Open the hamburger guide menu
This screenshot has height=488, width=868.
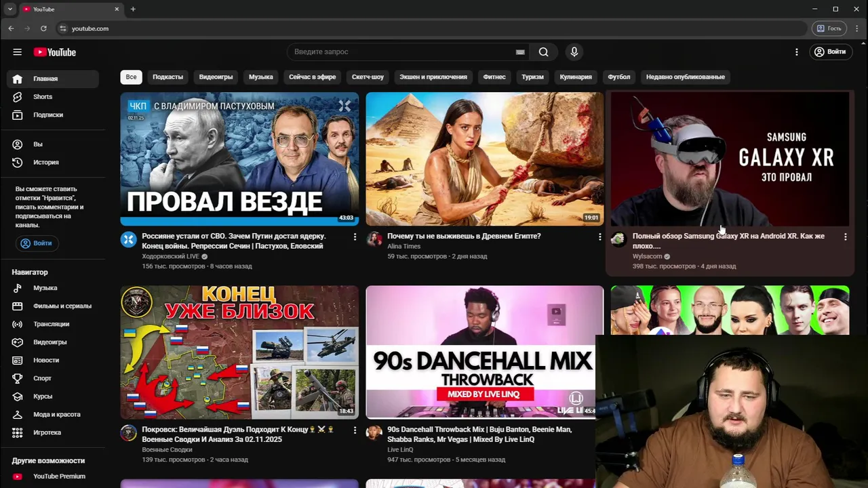(x=17, y=52)
